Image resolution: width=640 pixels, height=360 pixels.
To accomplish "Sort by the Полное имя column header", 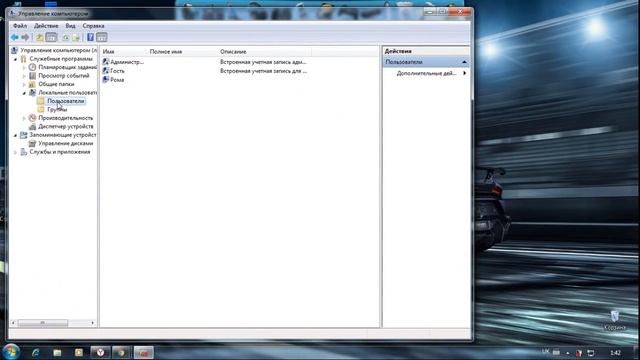I will (x=182, y=52).
